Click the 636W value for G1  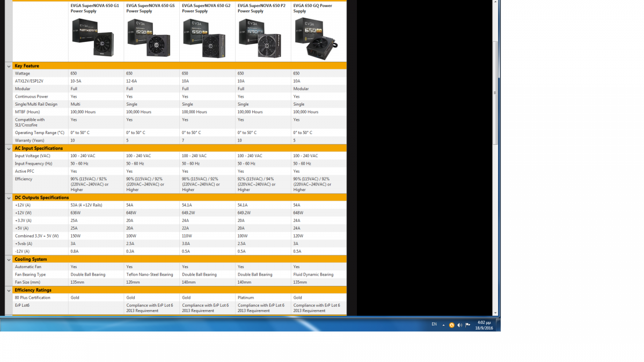point(76,213)
